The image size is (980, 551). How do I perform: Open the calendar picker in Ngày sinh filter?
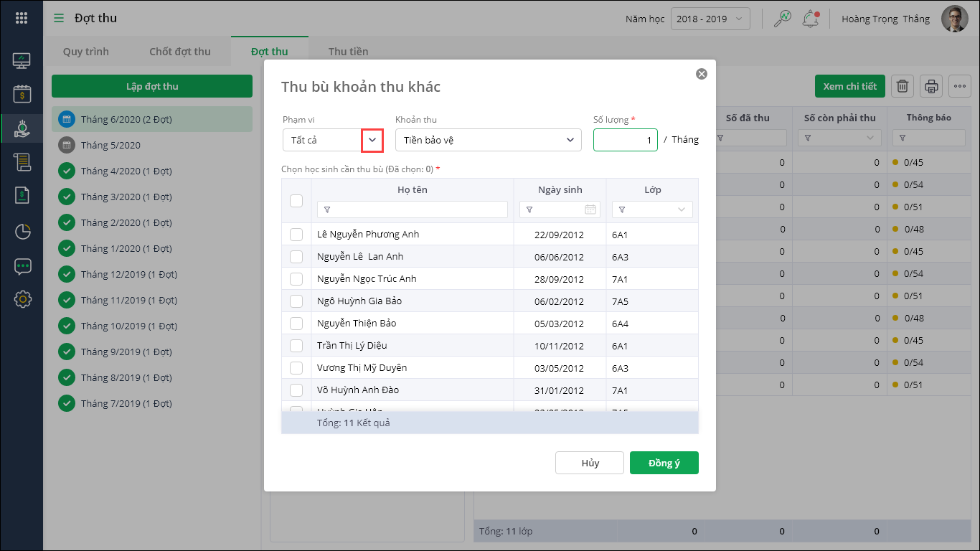[x=590, y=209]
